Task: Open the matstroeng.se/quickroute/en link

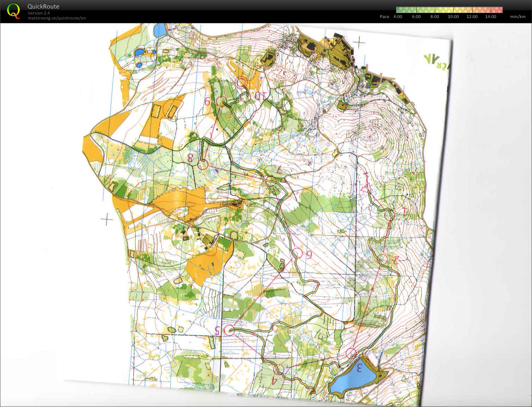Action: pyautogui.click(x=57, y=18)
